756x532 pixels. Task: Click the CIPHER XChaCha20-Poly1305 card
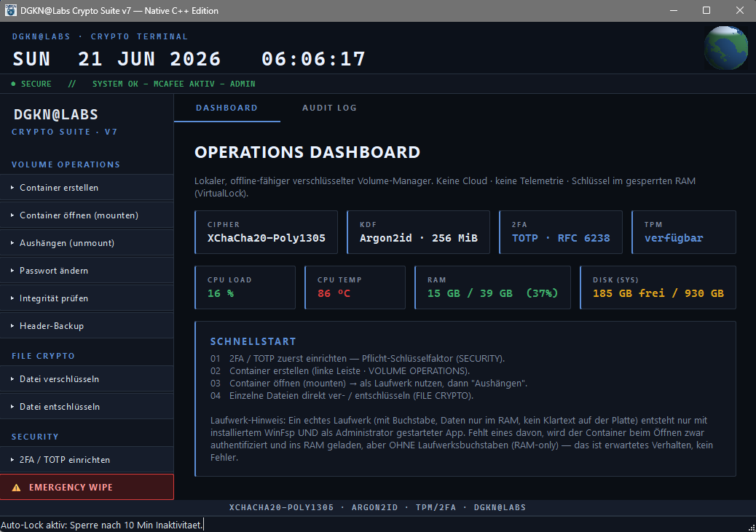click(x=266, y=232)
